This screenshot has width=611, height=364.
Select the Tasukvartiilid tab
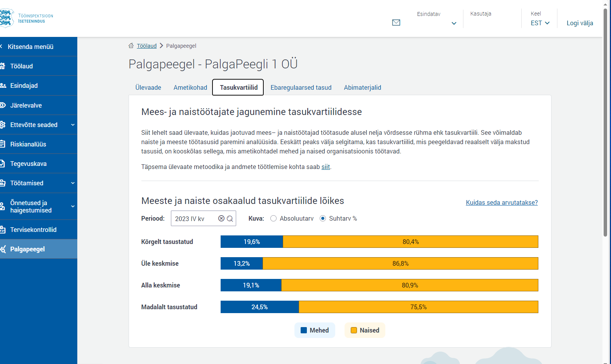coord(238,87)
